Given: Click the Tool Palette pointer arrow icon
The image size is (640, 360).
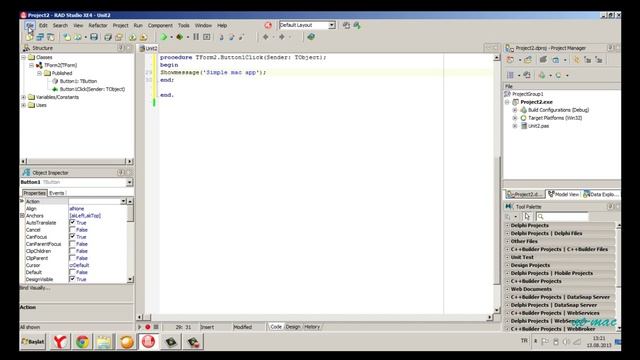Looking at the screenshot, I should 527,217.
